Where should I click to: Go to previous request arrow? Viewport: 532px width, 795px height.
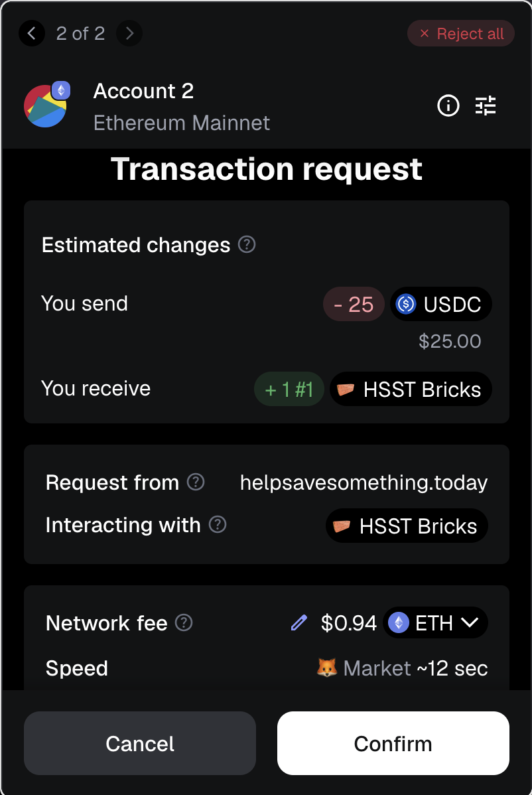[x=32, y=33]
